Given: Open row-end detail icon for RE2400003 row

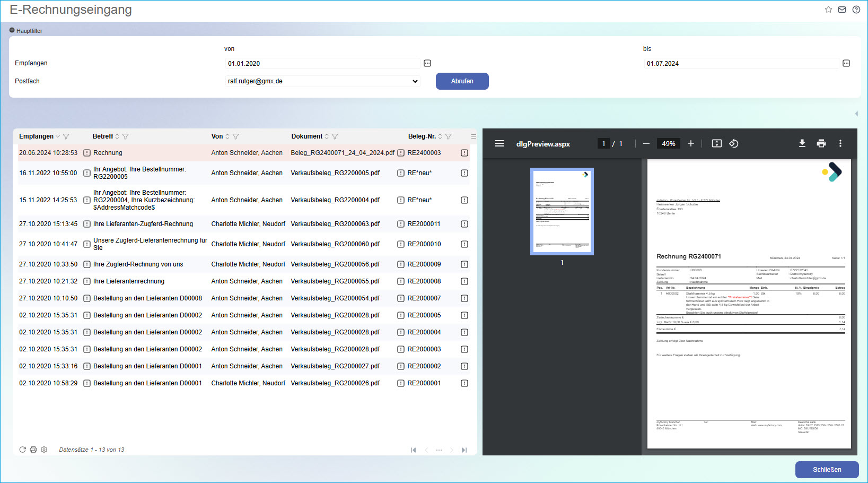Looking at the screenshot, I should pyautogui.click(x=464, y=153).
